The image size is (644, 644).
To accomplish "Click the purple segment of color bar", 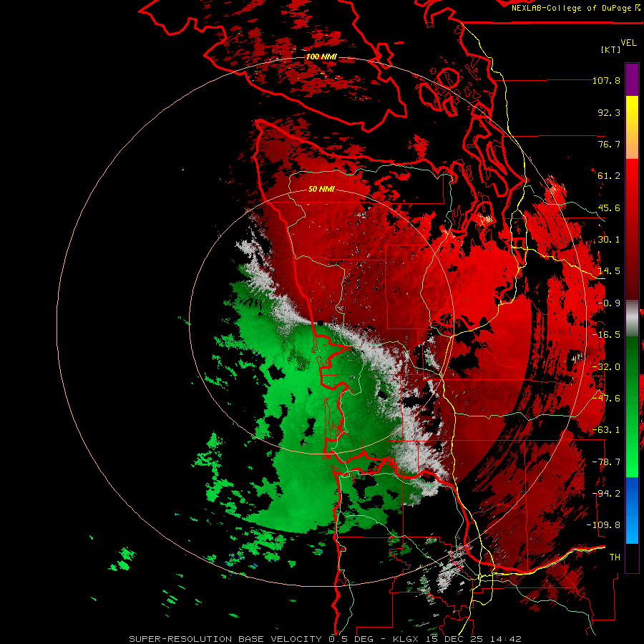I will pos(632,79).
